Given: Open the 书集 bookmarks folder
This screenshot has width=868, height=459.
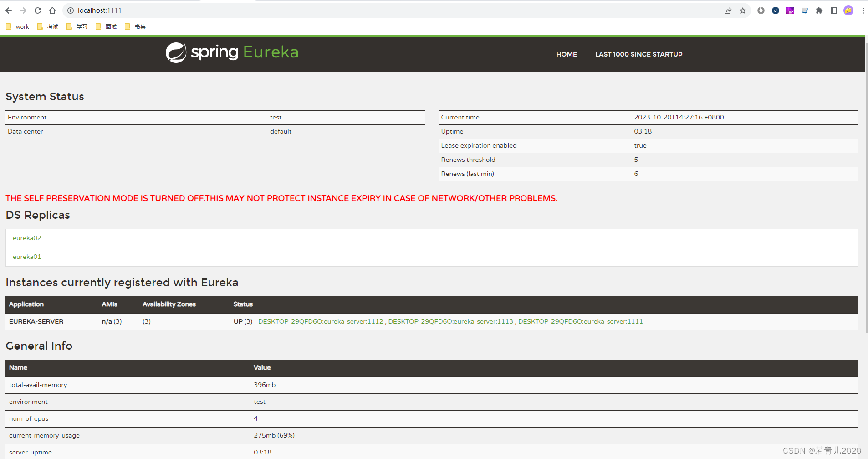Looking at the screenshot, I should (x=135, y=27).
